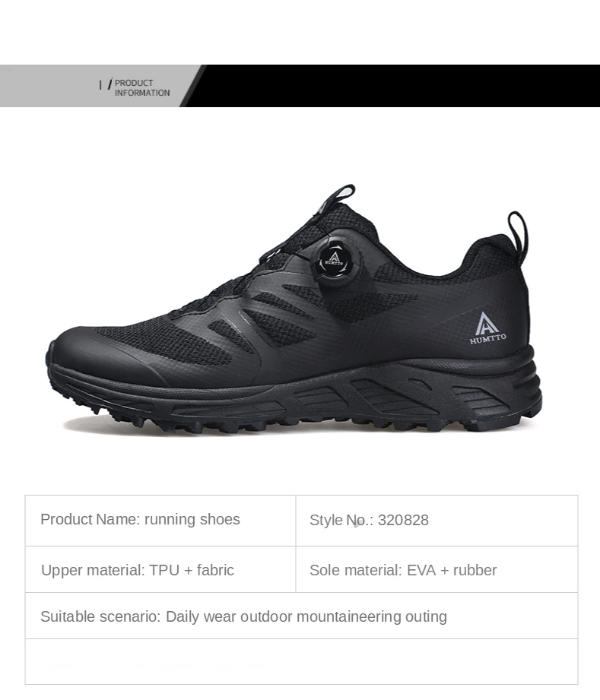Click the silver HUMTTO logo on the heel
This screenshot has width=600, height=700.
[487, 328]
